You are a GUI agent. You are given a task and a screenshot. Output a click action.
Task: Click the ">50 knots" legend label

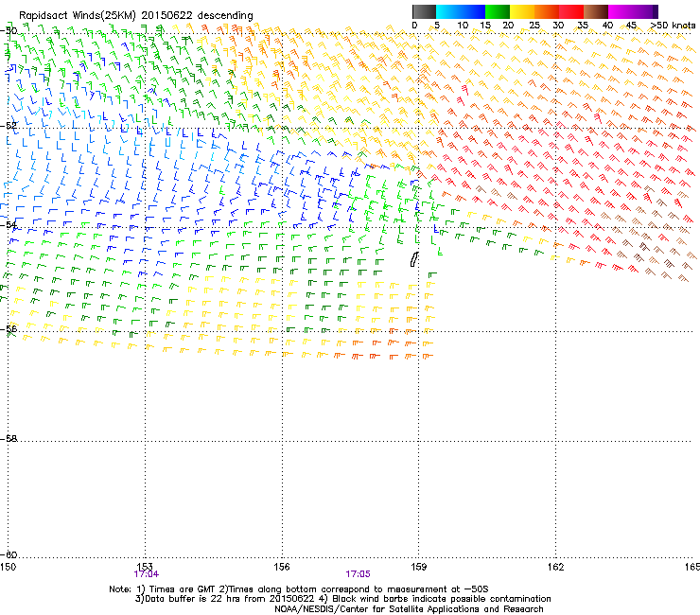coord(673,26)
